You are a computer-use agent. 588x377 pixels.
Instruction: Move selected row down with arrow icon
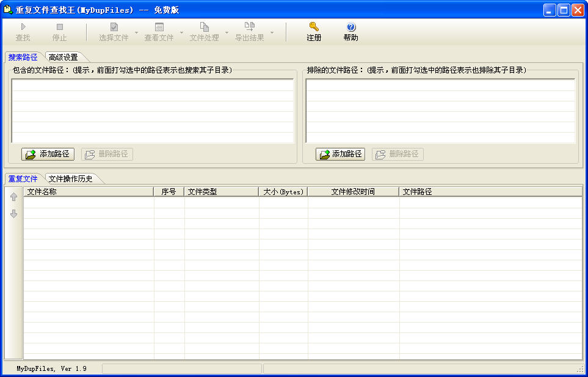[x=14, y=214]
